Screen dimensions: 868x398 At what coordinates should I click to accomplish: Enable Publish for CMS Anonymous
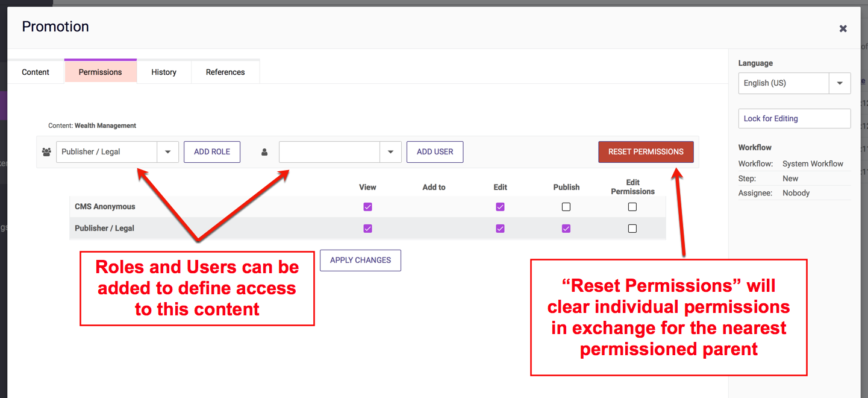click(566, 207)
